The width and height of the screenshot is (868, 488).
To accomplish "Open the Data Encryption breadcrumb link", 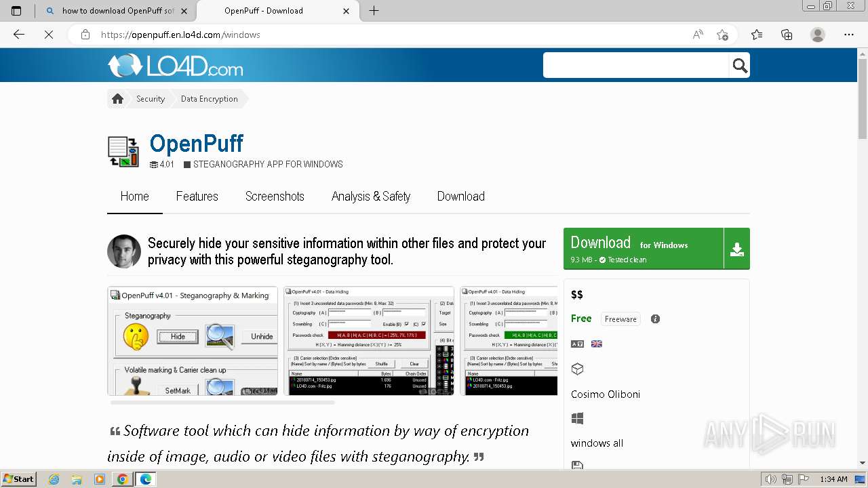I will [209, 99].
